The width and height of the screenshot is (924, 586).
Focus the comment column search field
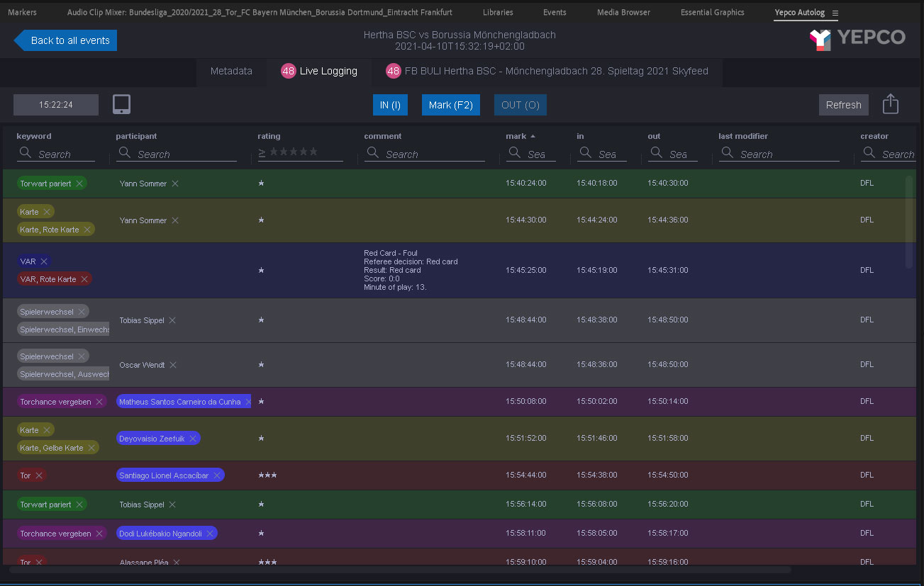coord(425,154)
